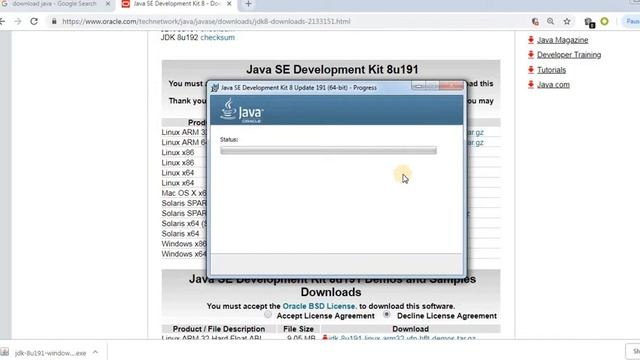This screenshot has height=360, width=640.
Task: Reload the Oracle page
Action: point(34,21)
